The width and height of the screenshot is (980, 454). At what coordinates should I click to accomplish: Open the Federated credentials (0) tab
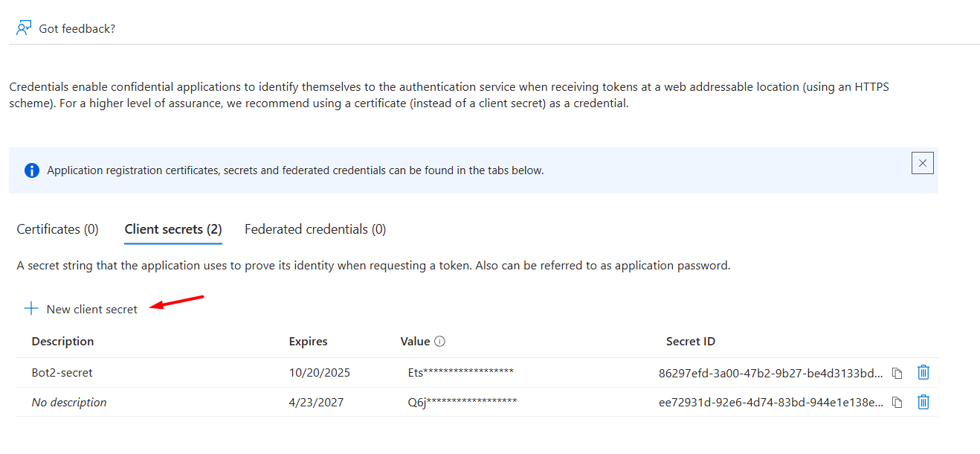(x=315, y=229)
